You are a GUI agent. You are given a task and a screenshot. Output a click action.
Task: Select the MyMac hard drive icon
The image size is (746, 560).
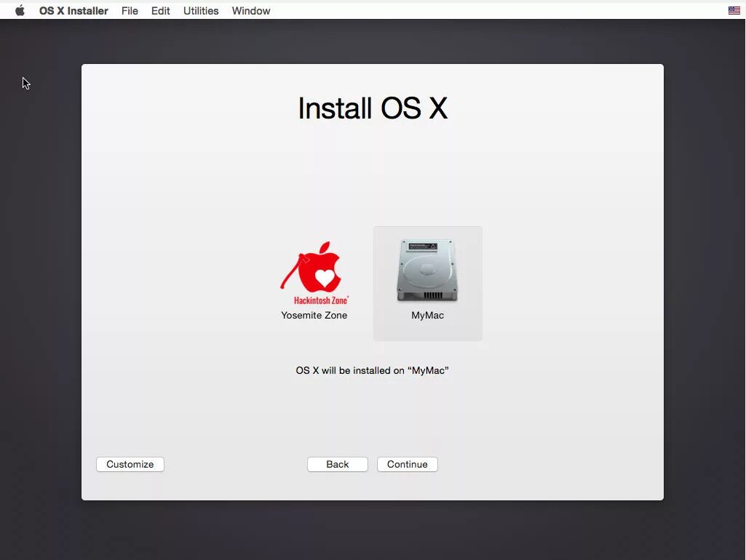point(427,270)
